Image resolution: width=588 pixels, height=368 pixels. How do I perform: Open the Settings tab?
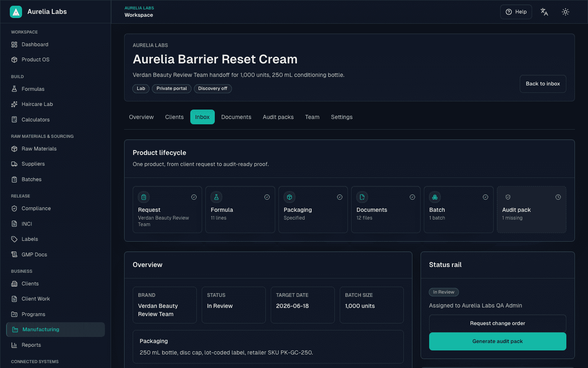click(342, 117)
